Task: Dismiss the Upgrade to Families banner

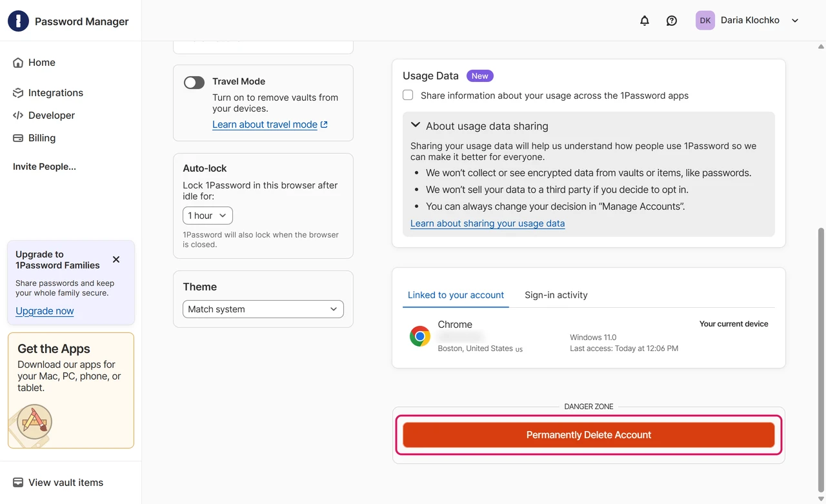Action: point(116,259)
